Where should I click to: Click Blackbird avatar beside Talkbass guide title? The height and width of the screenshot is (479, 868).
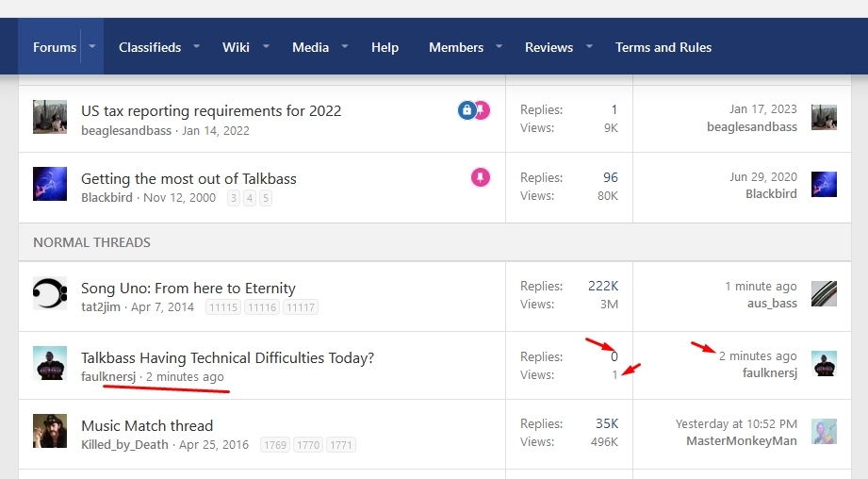point(50,184)
